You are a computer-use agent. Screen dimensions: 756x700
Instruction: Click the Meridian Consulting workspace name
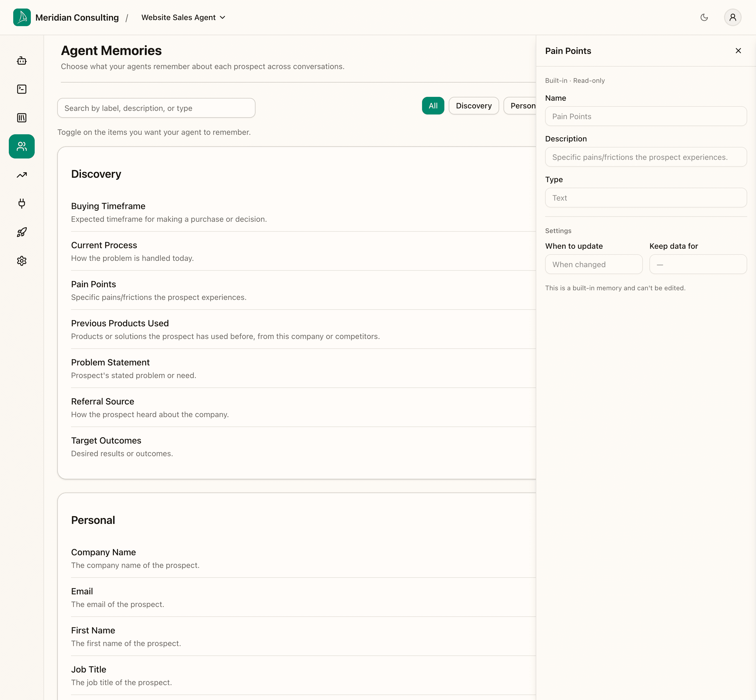(77, 17)
